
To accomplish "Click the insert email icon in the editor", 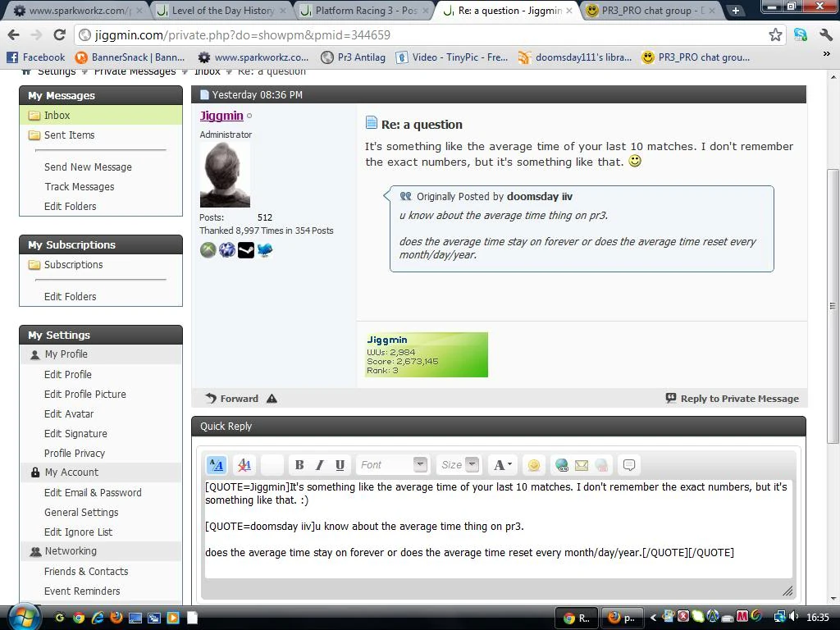I will pos(582,465).
